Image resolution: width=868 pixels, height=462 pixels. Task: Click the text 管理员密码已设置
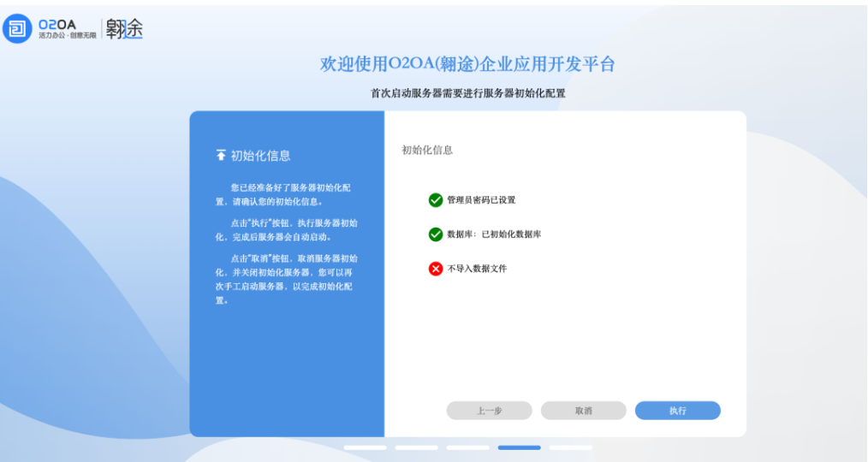tap(481, 199)
